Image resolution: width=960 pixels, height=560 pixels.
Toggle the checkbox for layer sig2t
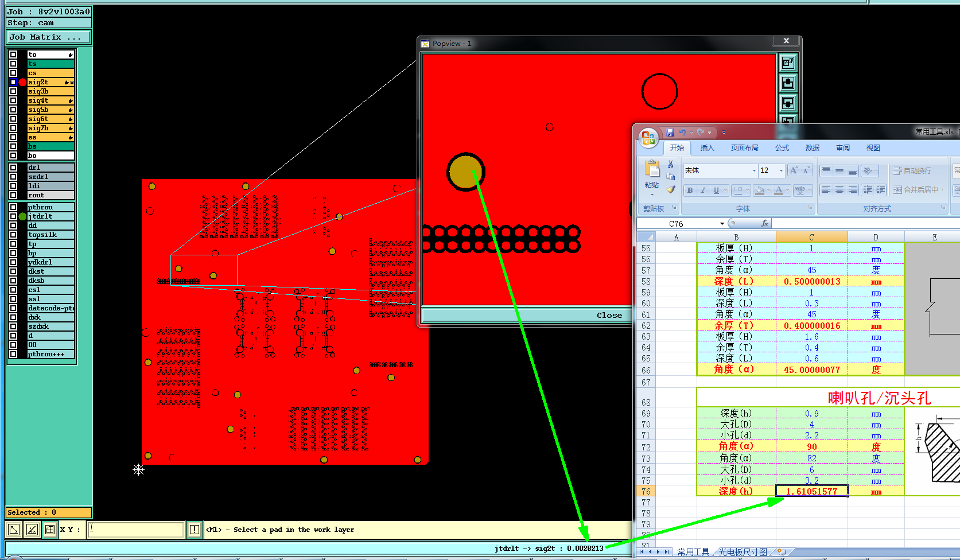(x=13, y=82)
